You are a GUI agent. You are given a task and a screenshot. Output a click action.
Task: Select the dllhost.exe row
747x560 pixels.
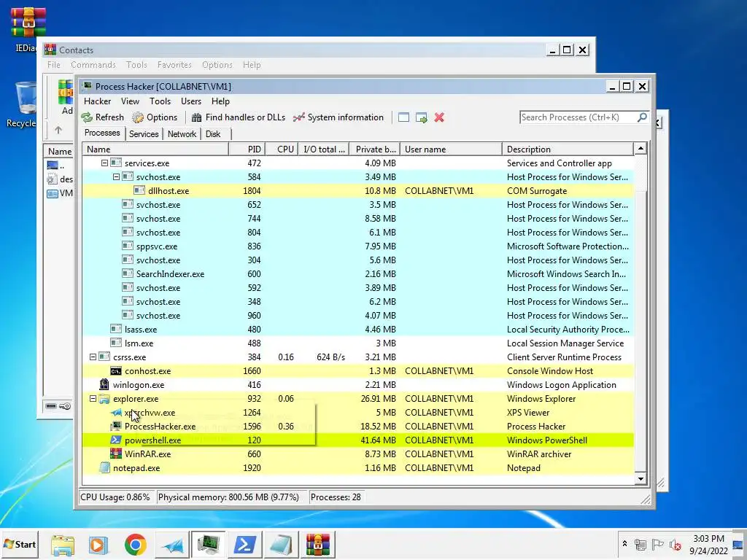358,190
